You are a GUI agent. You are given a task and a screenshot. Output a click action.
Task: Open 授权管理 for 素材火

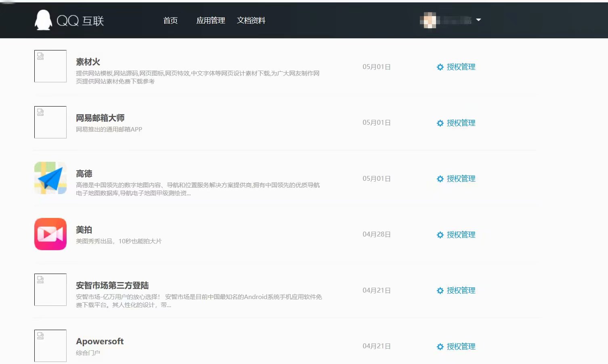tap(461, 67)
